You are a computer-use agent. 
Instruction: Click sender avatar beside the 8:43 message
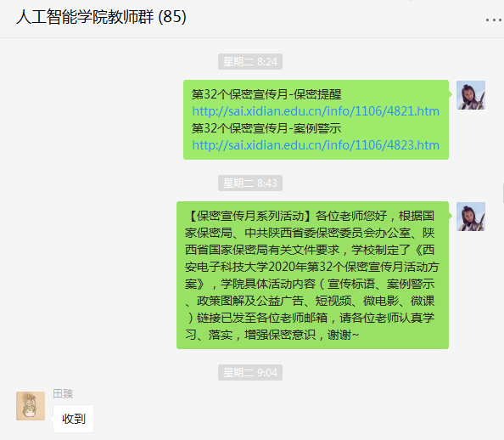coord(471,217)
